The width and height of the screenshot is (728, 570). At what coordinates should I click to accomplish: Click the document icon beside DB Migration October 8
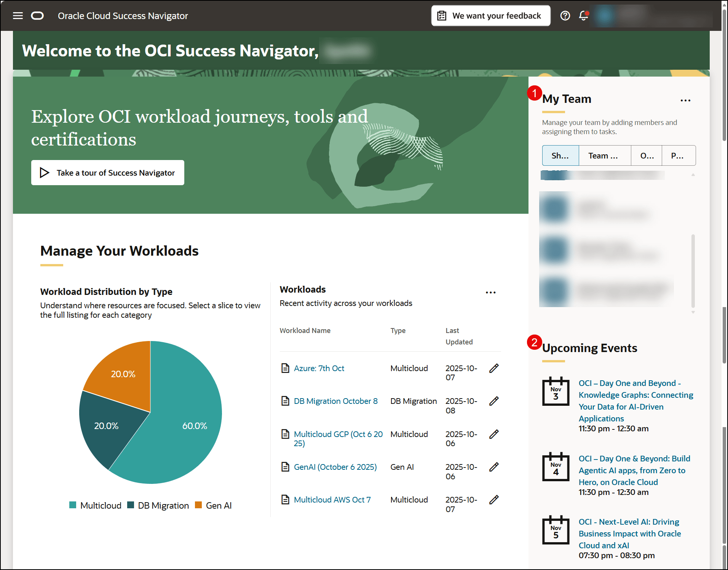285,401
